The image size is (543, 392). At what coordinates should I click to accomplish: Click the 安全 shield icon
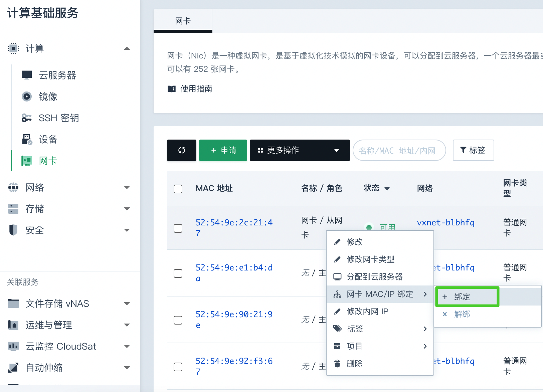pyautogui.click(x=13, y=230)
